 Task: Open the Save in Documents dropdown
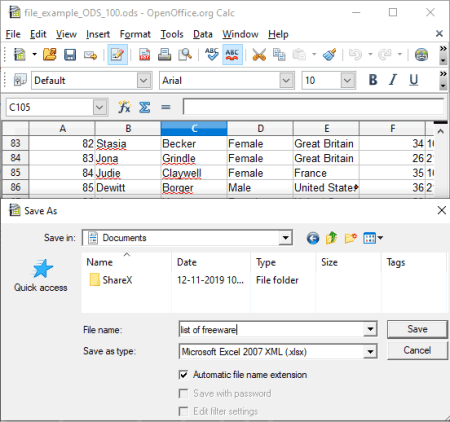285,238
